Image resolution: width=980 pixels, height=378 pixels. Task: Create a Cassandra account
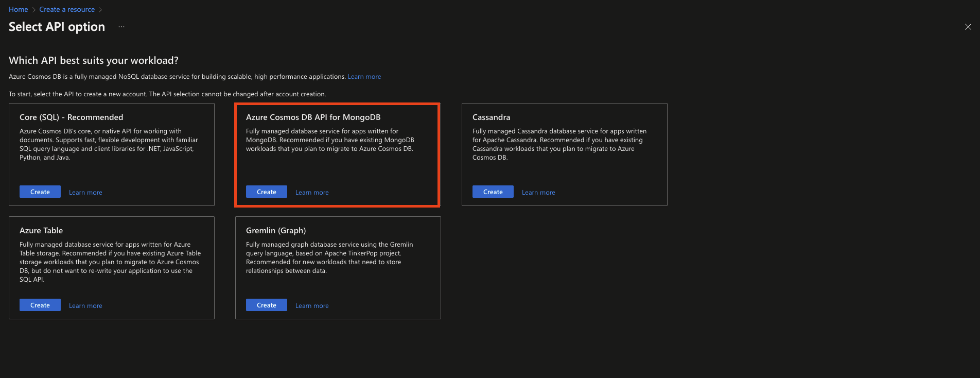coord(493,192)
